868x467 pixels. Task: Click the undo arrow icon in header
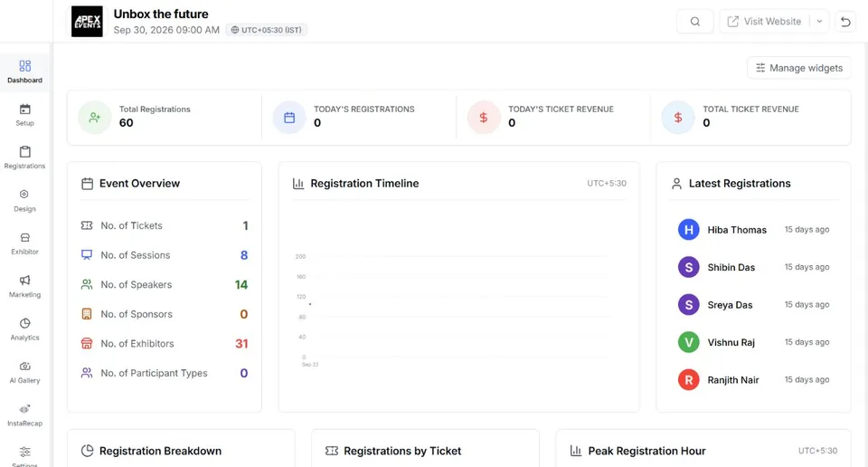point(846,22)
